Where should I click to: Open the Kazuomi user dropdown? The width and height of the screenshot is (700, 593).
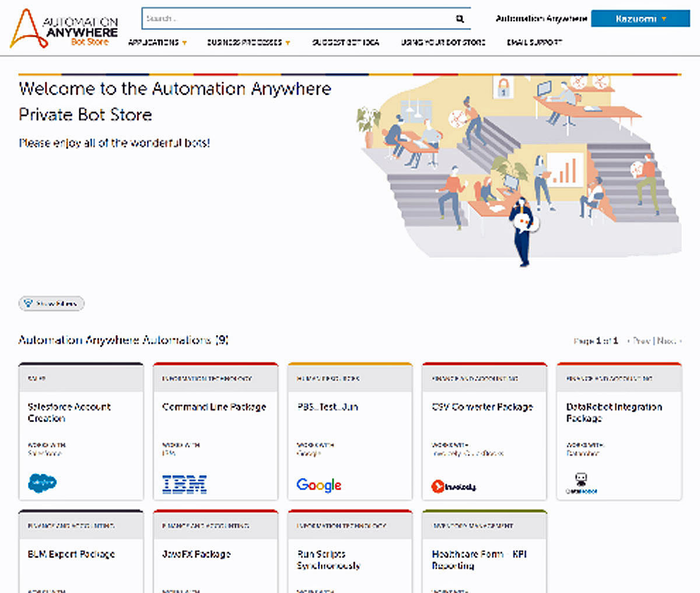[x=640, y=19]
